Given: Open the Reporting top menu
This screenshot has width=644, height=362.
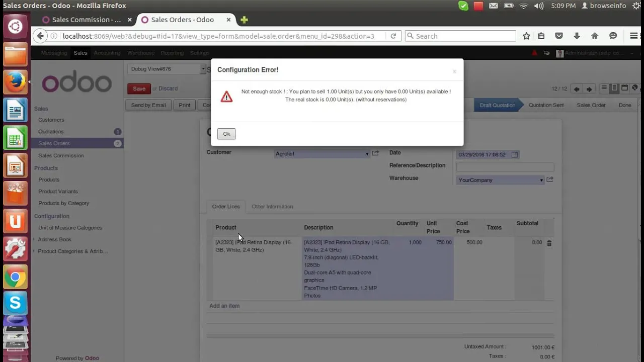Looking at the screenshot, I should point(172,53).
